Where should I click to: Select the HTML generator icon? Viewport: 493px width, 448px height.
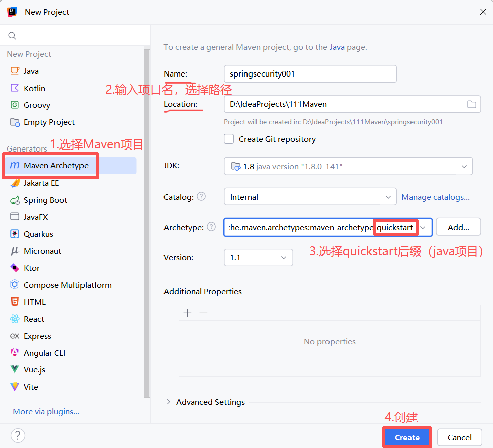pyautogui.click(x=15, y=302)
